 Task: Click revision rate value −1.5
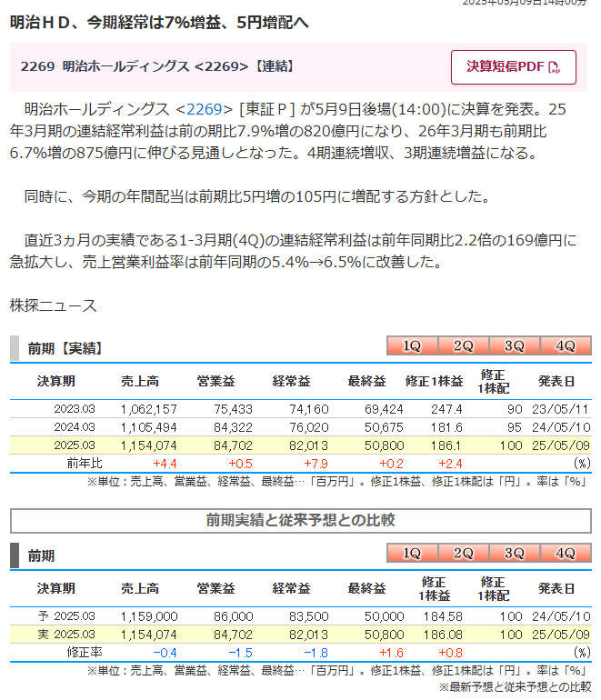click(x=240, y=653)
